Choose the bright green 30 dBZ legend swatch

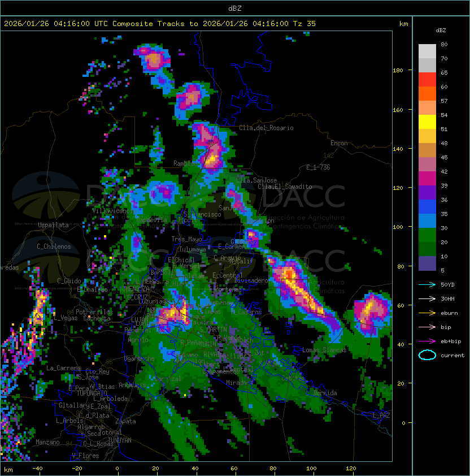coord(427,235)
